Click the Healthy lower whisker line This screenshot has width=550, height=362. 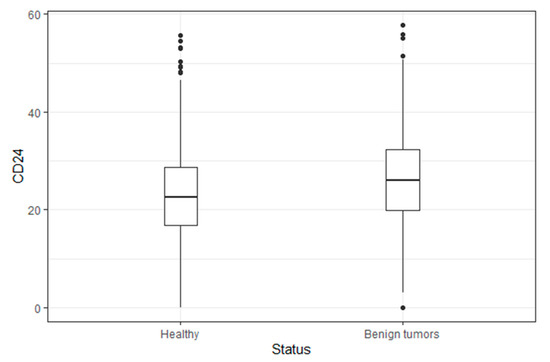point(181,266)
